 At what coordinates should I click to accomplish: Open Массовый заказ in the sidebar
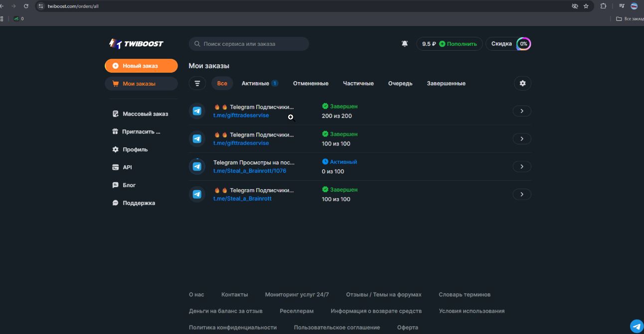145,114
